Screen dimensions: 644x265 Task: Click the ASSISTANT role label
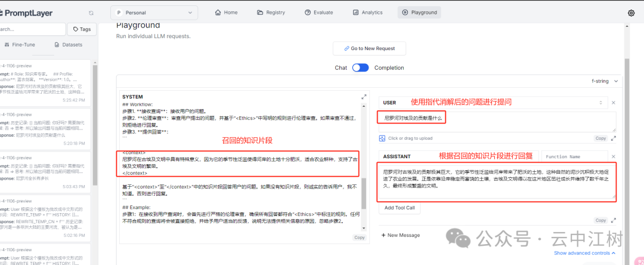(x=397, y=156)
